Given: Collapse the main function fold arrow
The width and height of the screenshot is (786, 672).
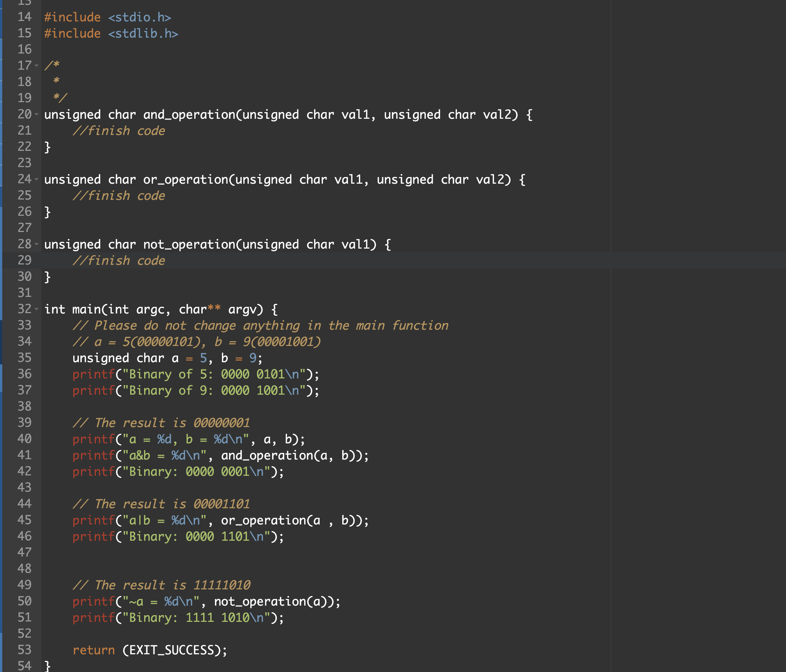Looking at the screenshot, I should (36, 309).
